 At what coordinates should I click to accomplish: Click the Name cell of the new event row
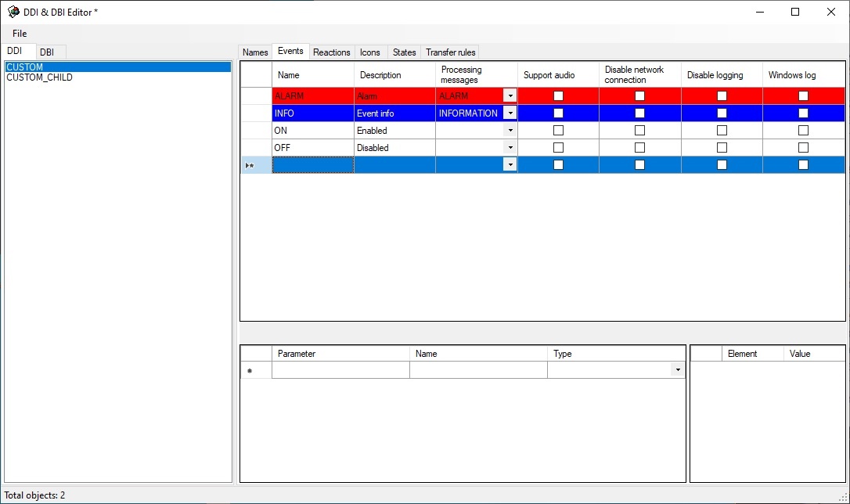point(313,165)
